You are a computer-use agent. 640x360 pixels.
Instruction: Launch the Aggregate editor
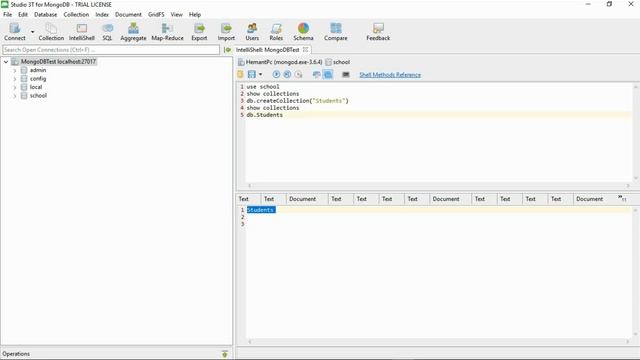pos(133,32)
